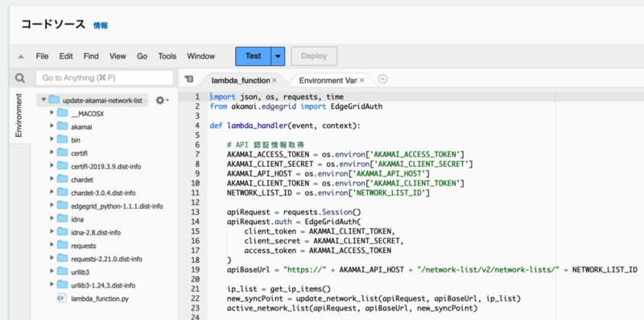644x320 pixels.
Task: Expand the edgegrid_python-1.1.1.dist-info folder arrow
Action: [x=52, y=206]
